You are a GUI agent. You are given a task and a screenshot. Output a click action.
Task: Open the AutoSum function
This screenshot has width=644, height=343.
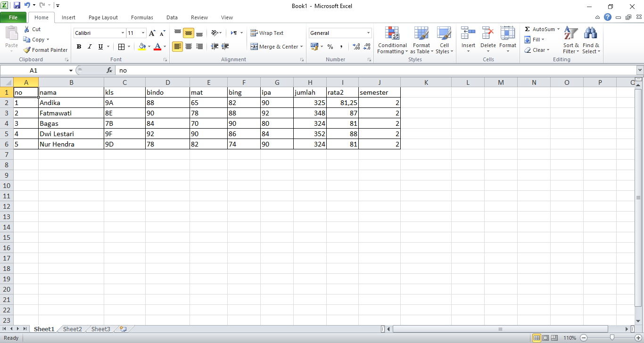tap(540, 29)
